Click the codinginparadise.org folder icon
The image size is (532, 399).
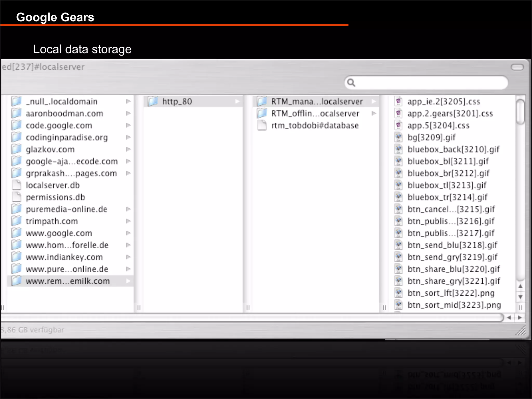17,137
